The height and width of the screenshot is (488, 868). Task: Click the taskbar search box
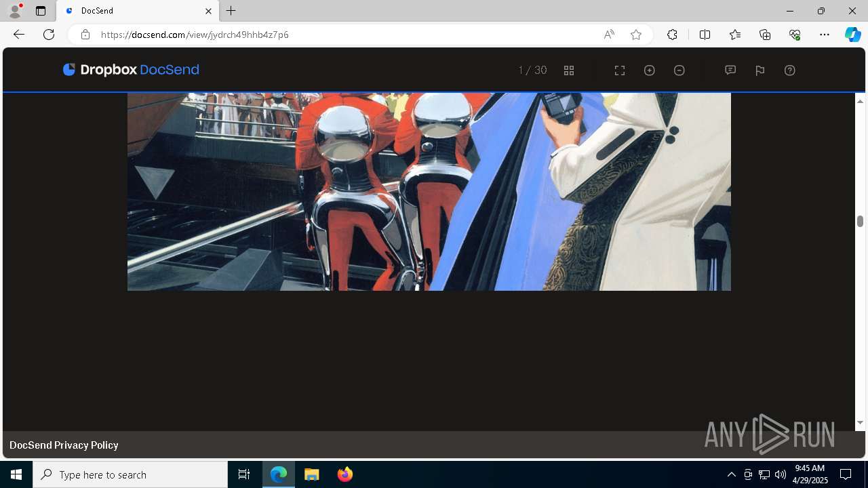pos(130,474)
